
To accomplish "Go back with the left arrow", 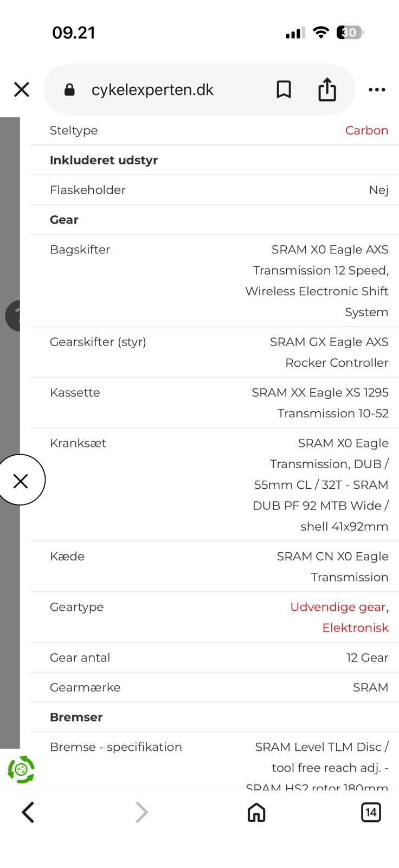I will coord(28,812).
